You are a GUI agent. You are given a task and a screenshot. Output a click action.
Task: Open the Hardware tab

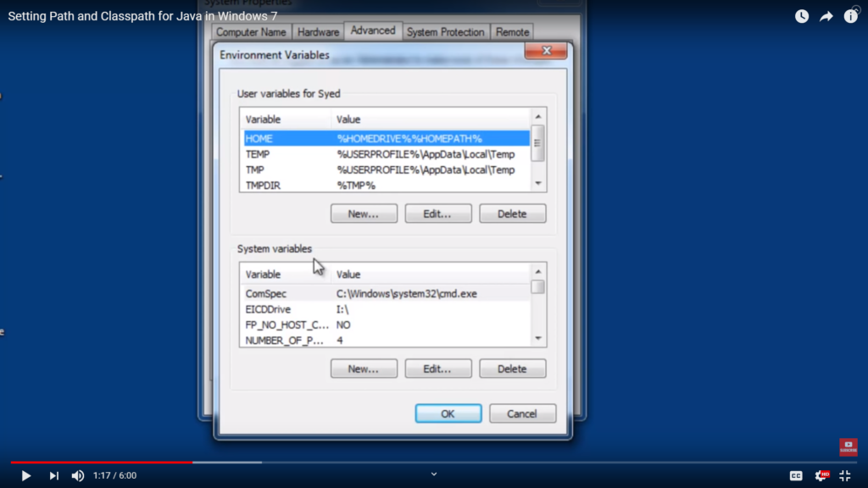click(318, 32)
